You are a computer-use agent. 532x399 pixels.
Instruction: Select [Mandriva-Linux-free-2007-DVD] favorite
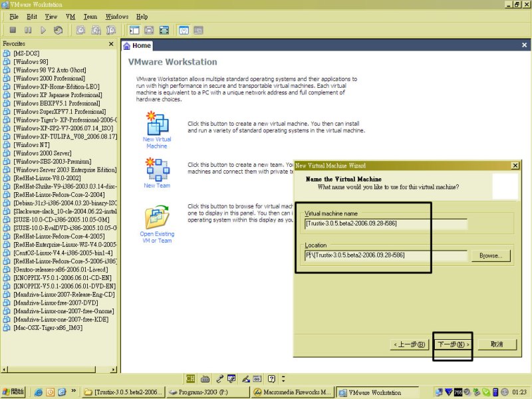[x=56, y=303]
